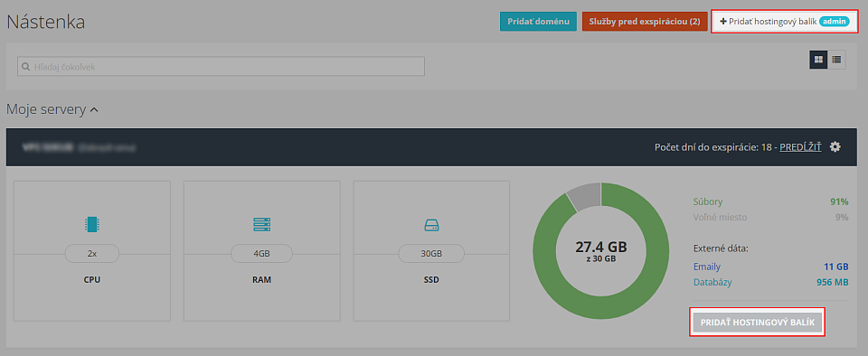Click the 27.4 GB usage text
Image resolution: width=868 pixels, height=356 pixels.
point(601,247)
